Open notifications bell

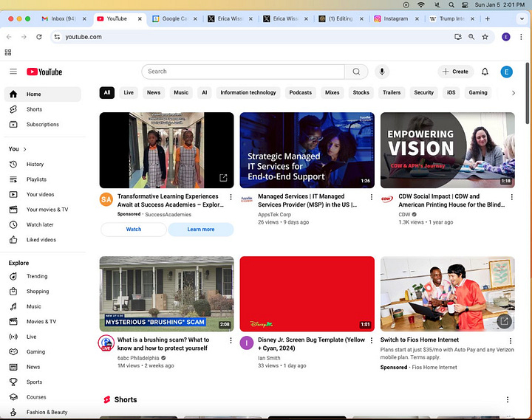point(485,72)
